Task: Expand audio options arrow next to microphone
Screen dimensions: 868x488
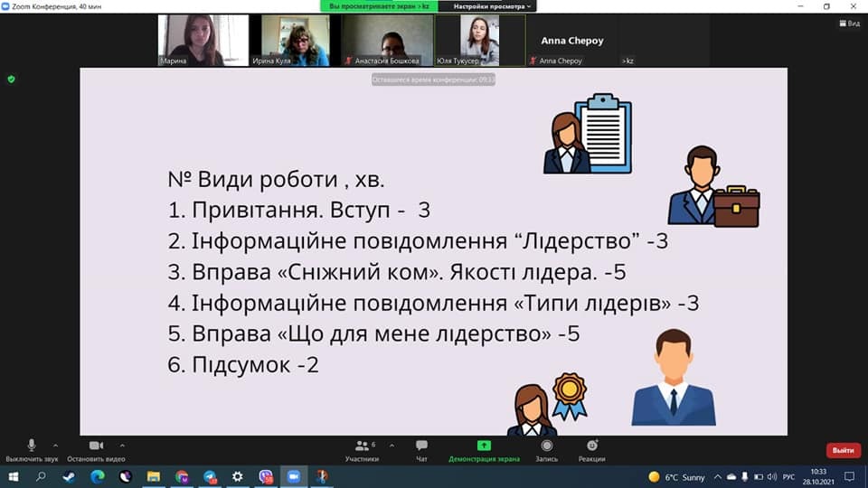Action: click(56, 445)
